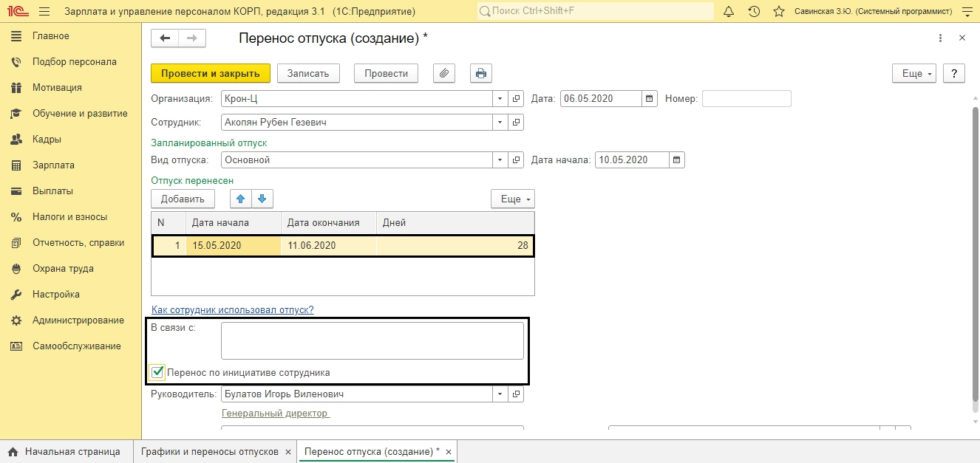The image size is (980, 463).
Task: Click the Записать button
Action: tap(308, 73)
